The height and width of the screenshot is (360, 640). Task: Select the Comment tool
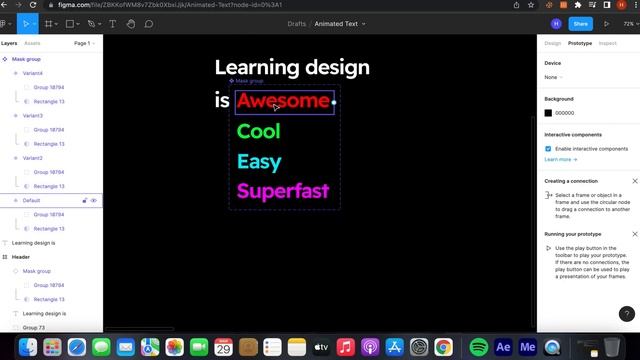point(149,24)
